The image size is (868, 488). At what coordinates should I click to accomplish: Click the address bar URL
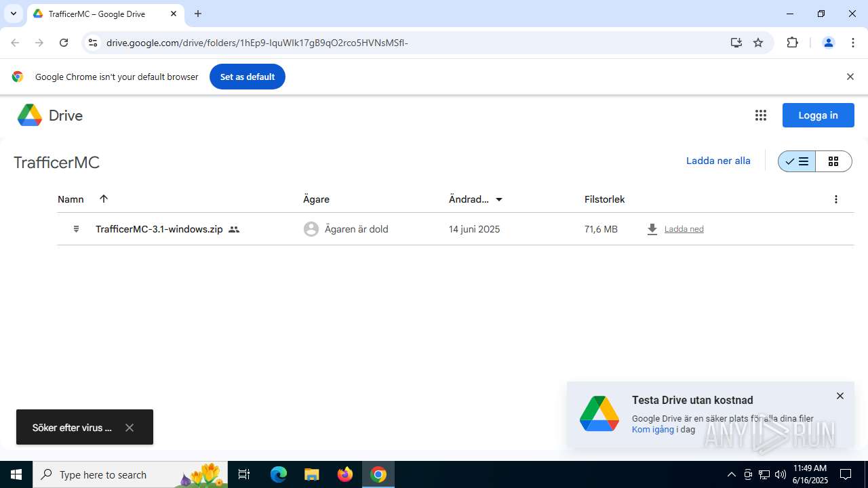257,43
